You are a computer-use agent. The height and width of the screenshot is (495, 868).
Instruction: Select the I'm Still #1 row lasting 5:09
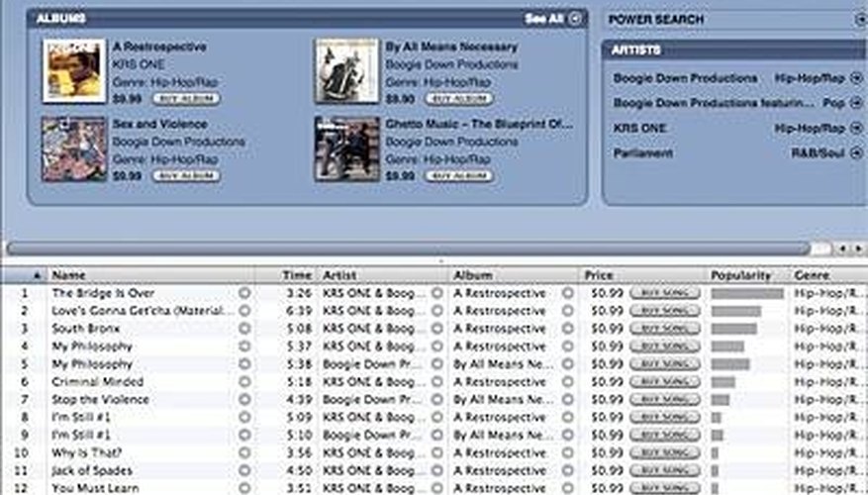pyautogui.click(x=434, y=418)
